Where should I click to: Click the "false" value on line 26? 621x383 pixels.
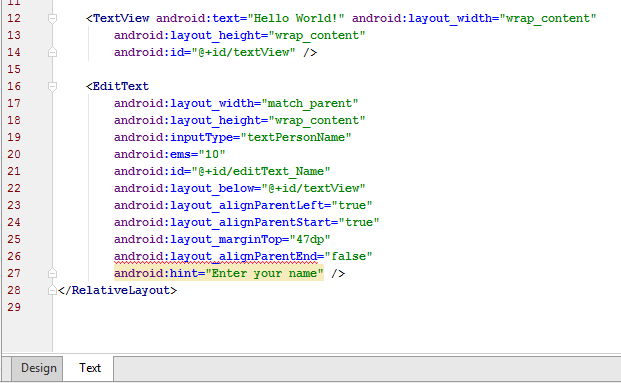click(348, 256)
